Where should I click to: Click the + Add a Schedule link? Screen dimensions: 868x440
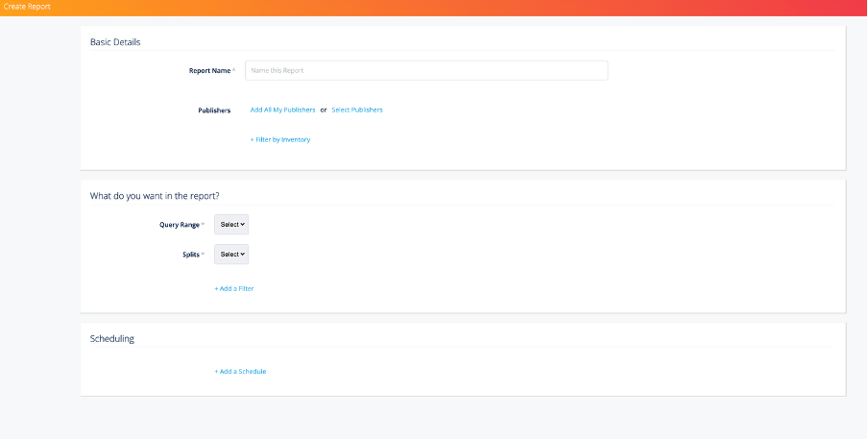pos(240,372)
